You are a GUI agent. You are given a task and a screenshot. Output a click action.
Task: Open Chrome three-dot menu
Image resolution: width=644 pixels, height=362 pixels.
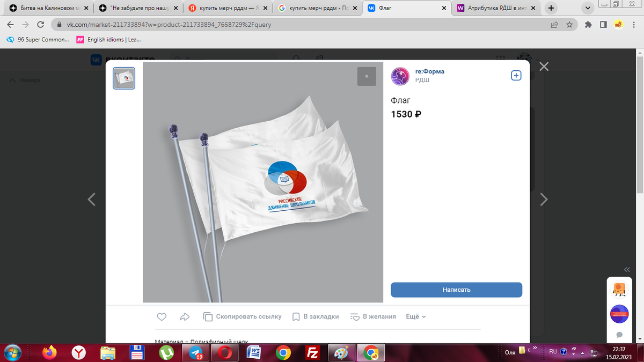[x=633, y=25]
